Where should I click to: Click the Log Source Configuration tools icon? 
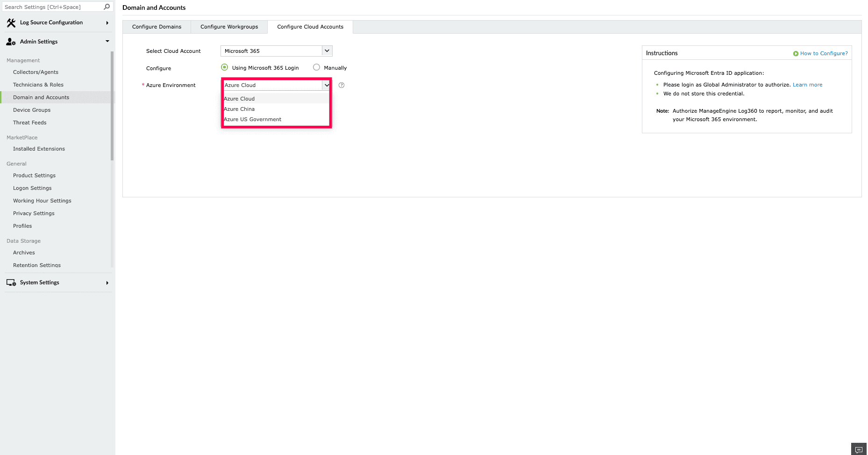click(11, 22)
